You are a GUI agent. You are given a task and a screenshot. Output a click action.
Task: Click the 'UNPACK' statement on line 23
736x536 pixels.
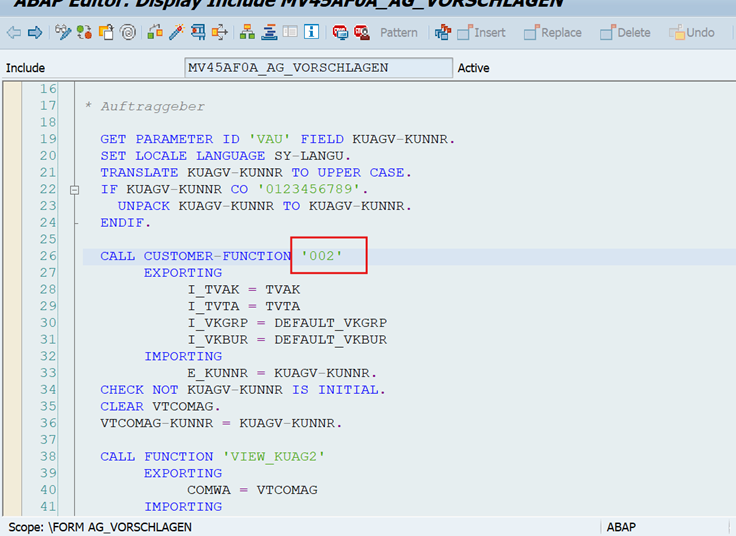(144, 206)
